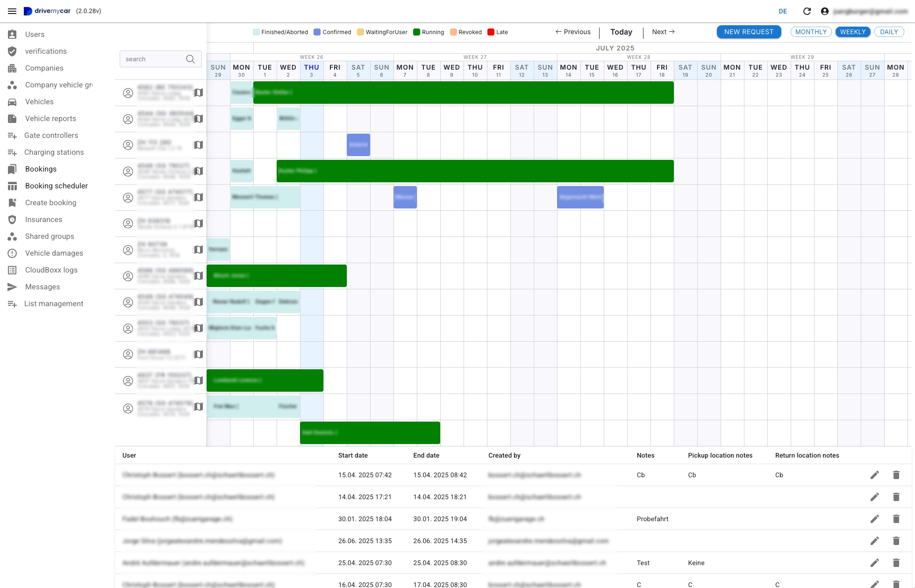Edit the Probefahrt booking entry
Viewport: 915px width, 588px height.
tap(874, 519)
